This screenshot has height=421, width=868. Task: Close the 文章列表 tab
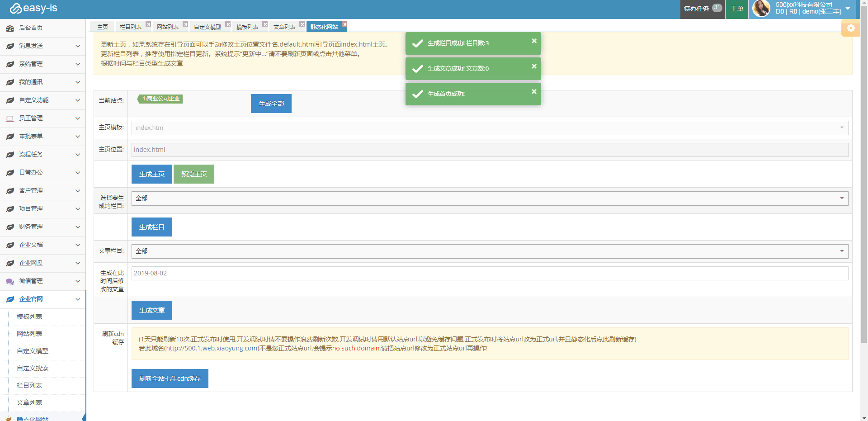click(302, 24)
